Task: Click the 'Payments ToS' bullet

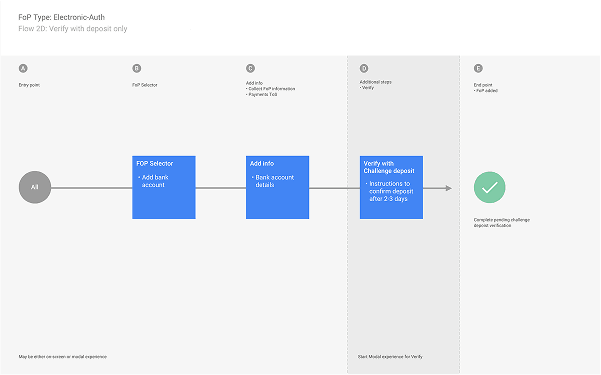Action: point(261,94)
